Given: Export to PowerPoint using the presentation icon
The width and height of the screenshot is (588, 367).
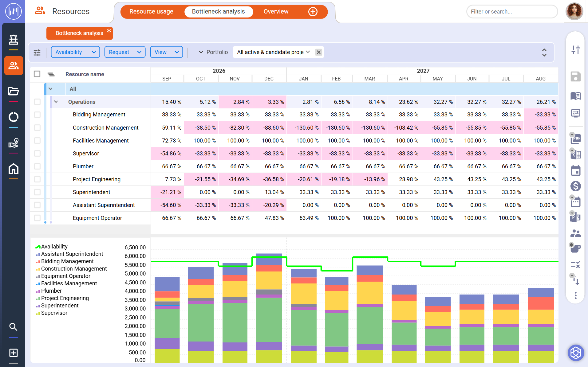Looking at the screenshot, I should click(x=576, y=217).
